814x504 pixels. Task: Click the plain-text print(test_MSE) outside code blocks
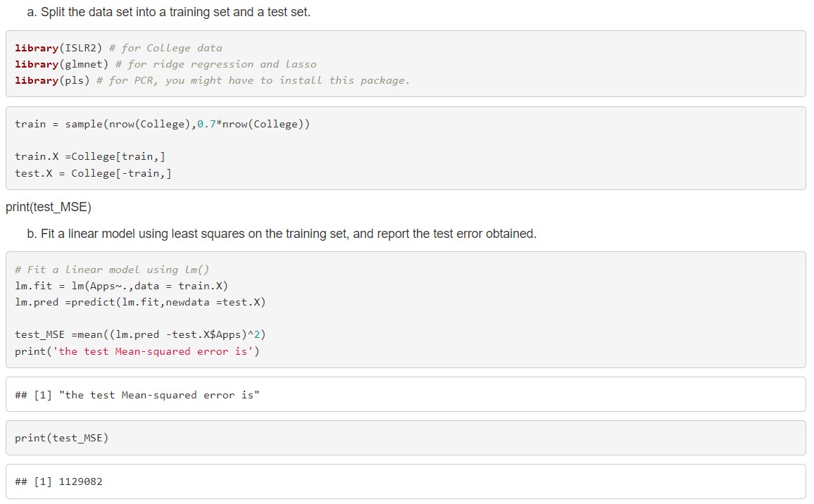49,207
